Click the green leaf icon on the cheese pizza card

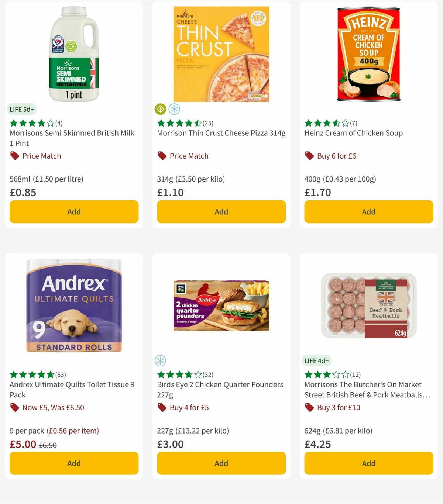coord(161,109)
